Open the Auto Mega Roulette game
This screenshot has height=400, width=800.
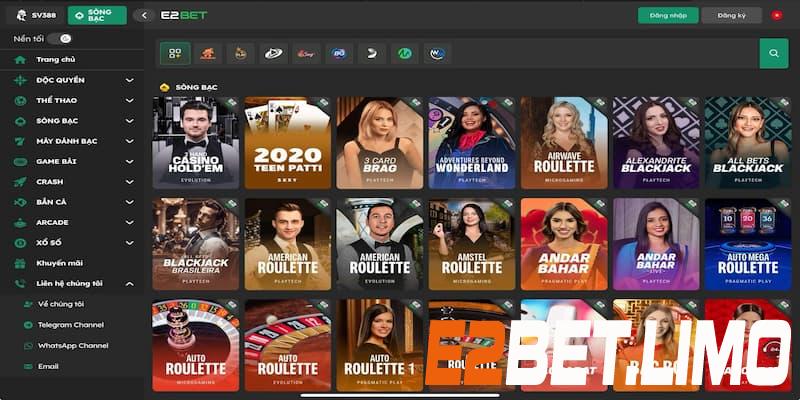pos(748,244)
